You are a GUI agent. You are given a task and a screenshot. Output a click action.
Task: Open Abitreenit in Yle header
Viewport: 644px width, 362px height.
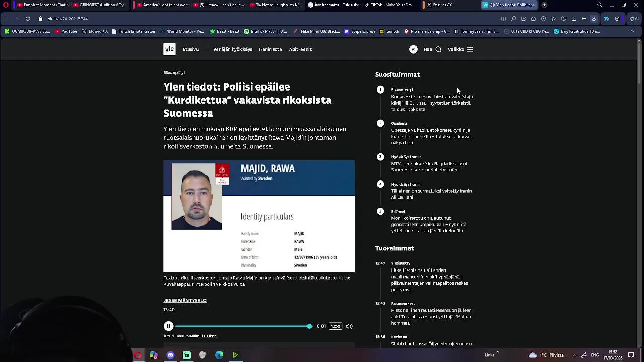coord(300,49)
